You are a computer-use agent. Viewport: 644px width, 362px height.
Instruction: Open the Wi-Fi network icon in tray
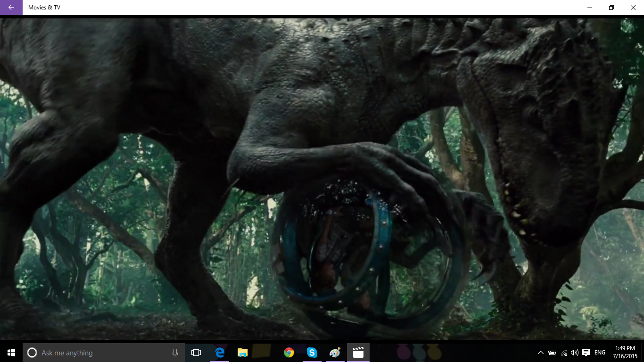[x=563, y=353]
